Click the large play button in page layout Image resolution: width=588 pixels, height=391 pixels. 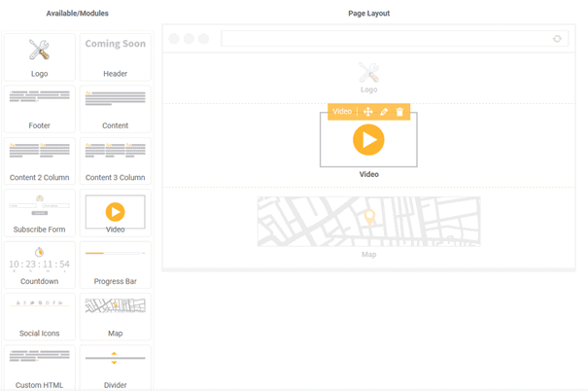(x=368, y=140)
